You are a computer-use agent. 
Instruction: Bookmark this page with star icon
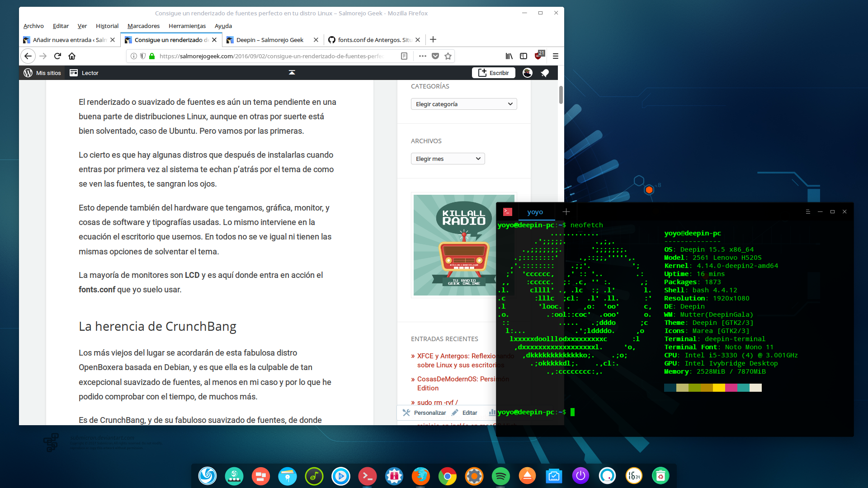[448, 56]
